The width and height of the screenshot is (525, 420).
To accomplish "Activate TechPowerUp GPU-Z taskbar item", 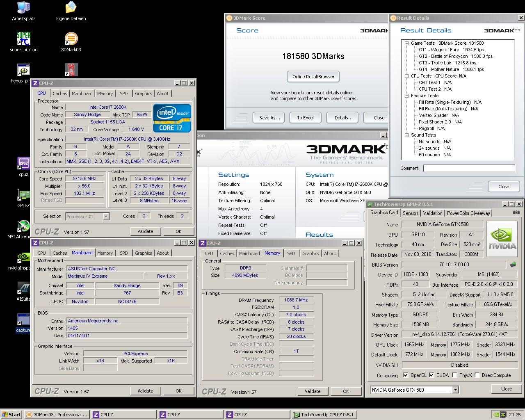I will (324, 415).
